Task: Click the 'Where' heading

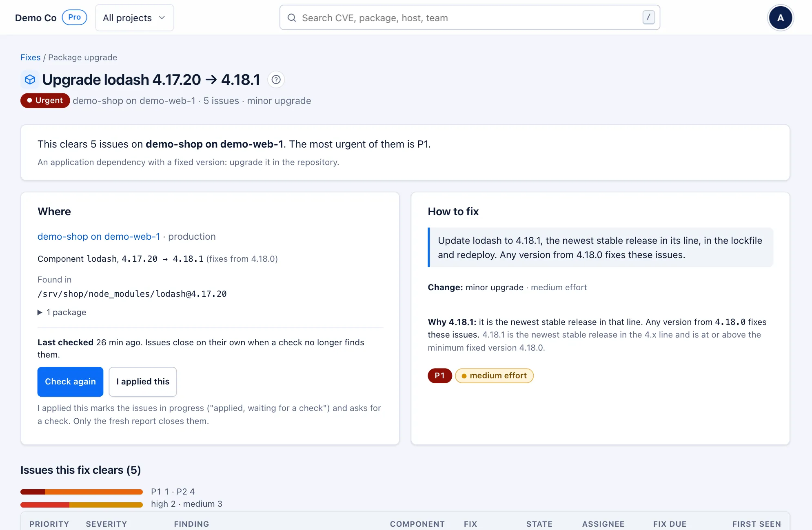Action: (54, 212)
